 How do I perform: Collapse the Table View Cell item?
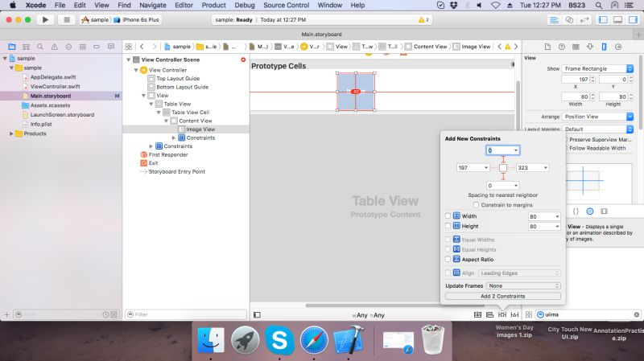point(159,112)
